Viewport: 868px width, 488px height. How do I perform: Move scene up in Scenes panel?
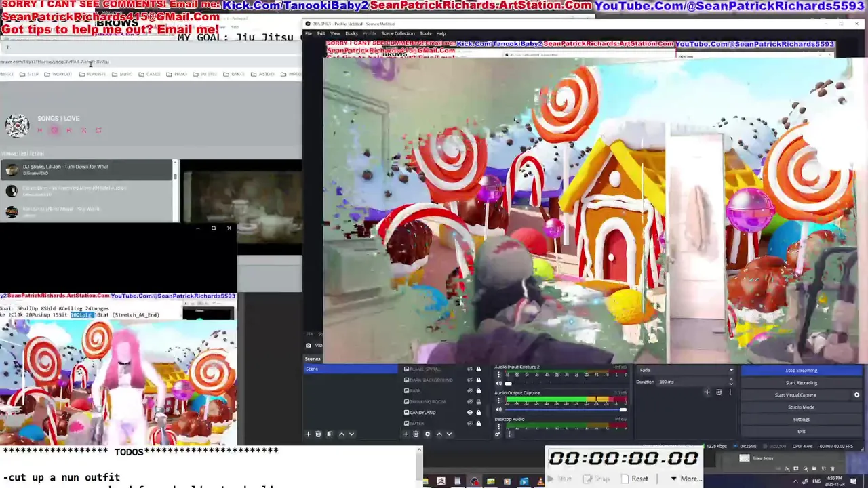[x=341, y=434]
